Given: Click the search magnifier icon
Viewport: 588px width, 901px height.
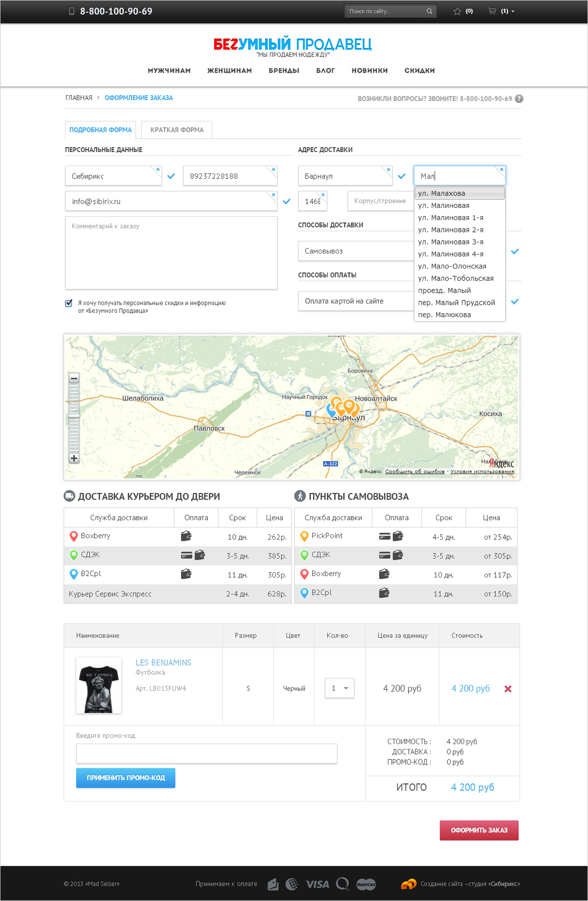Looking at the screenshot, I should [x=429, y=11].
